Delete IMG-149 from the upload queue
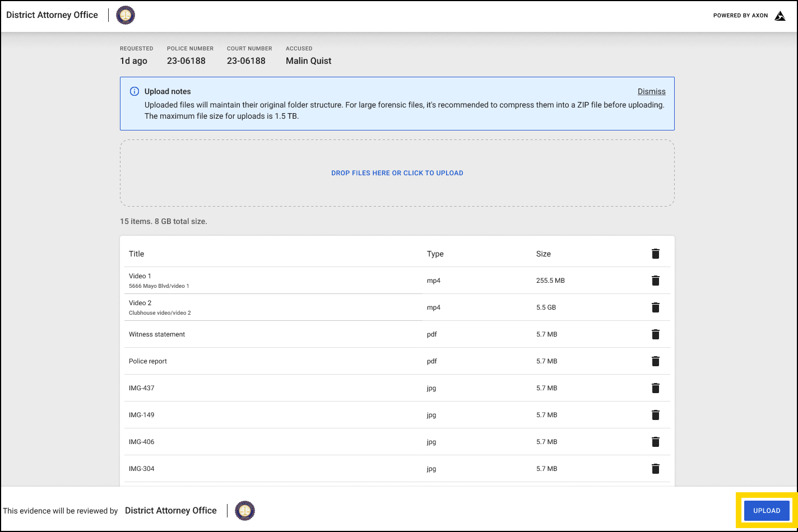Screen dimensions: 798x532 click(x=655, y=415)
